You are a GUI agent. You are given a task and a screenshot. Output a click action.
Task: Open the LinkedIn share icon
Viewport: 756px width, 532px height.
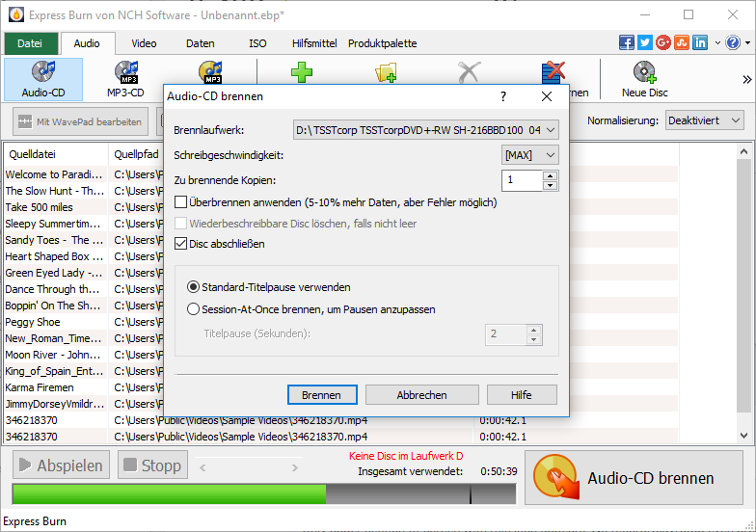(700, 42)
